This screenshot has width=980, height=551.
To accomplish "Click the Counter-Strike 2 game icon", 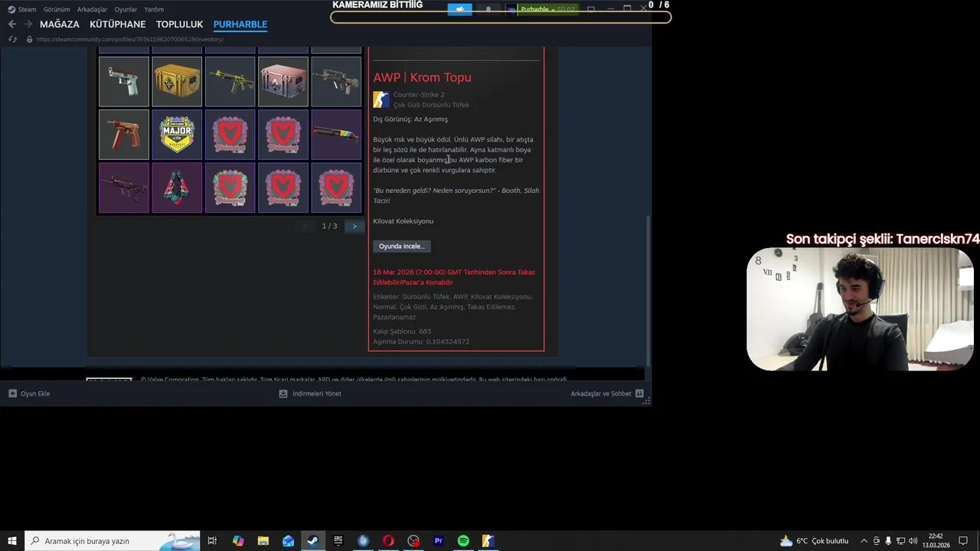I will (x=381, y=99).
